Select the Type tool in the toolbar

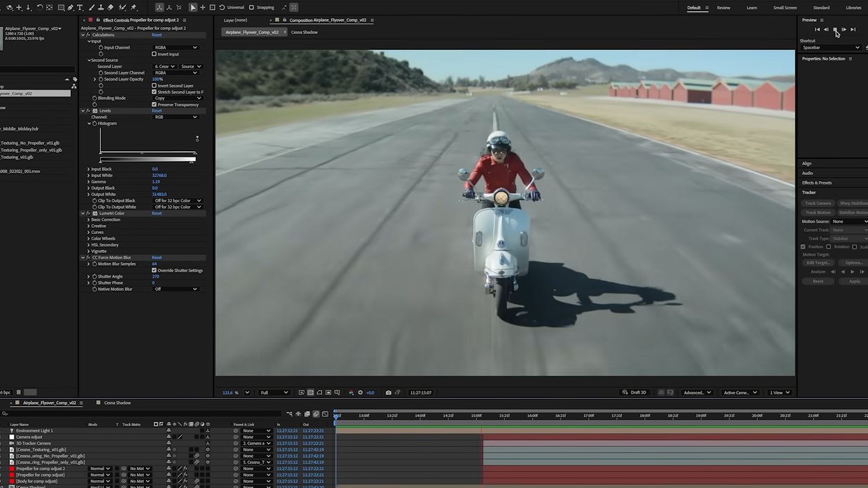(x=80, y=7)
